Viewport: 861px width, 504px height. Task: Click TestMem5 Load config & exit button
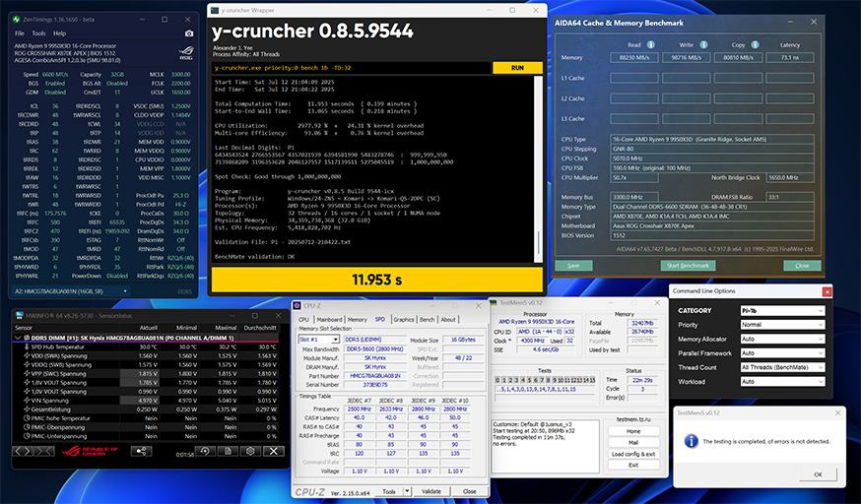(x=633, y=454)
